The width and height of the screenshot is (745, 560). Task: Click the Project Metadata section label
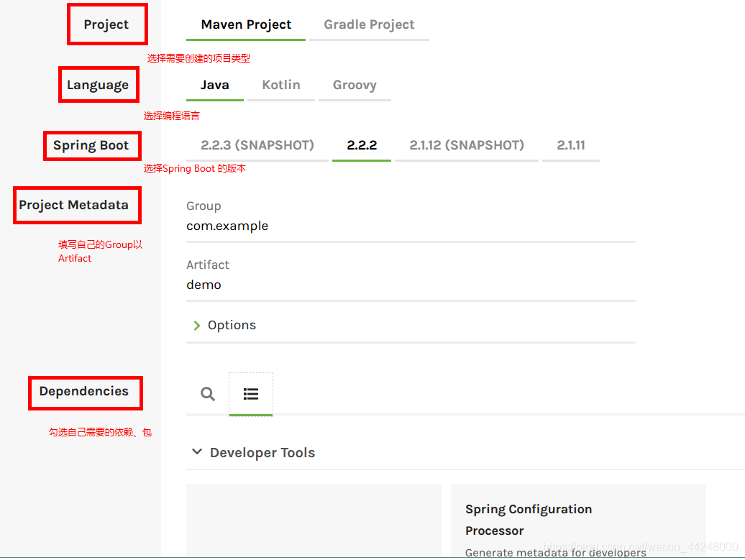tap(73, 205)
